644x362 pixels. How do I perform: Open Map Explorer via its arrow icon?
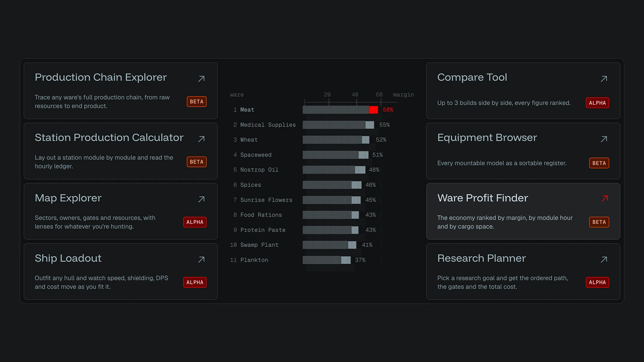(201, 199)
